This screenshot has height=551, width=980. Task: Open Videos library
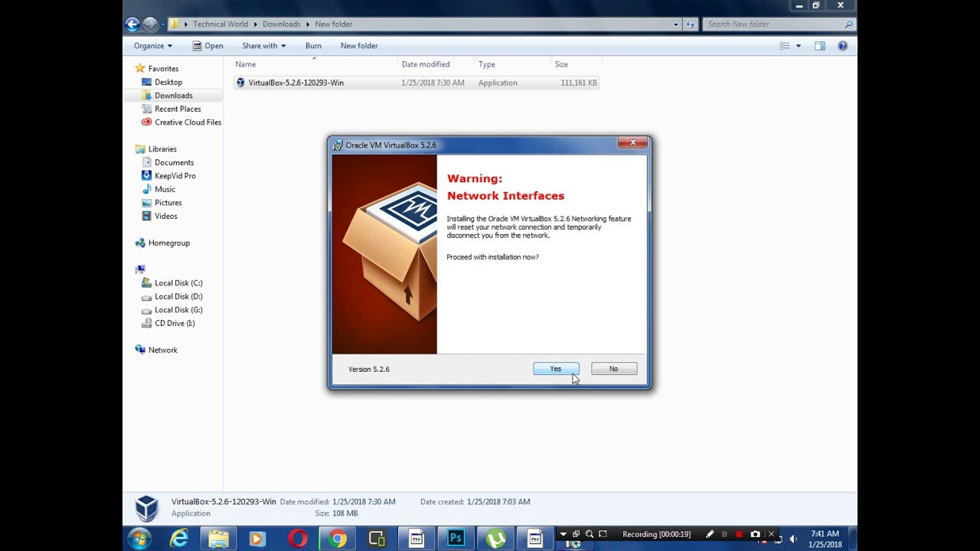(x=165, y=216)
